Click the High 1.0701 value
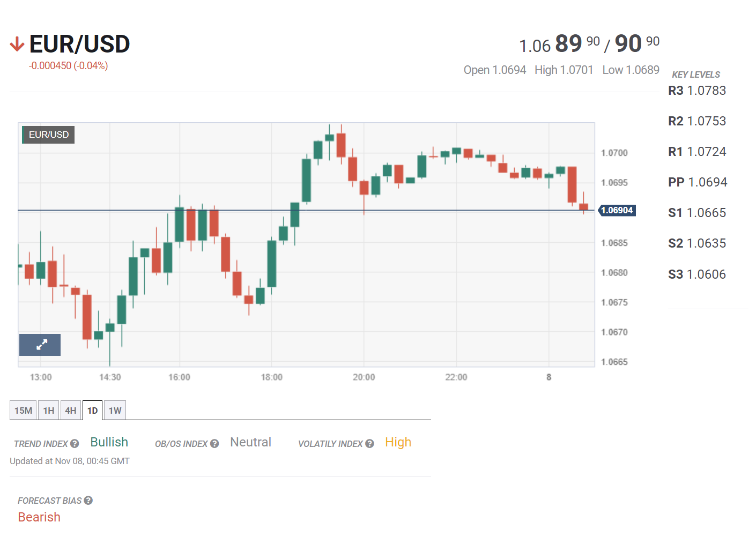 (x=564, y=70)
